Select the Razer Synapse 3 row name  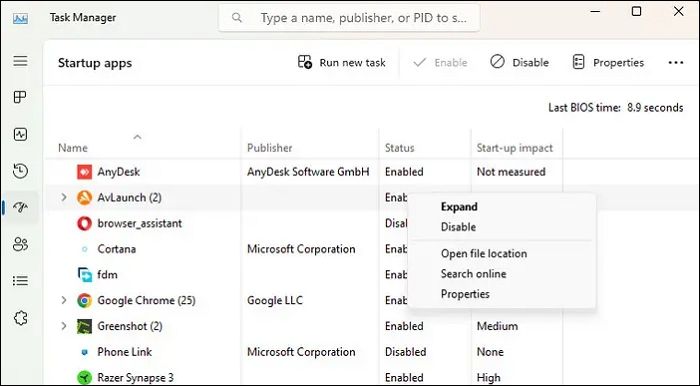(136, 378)
